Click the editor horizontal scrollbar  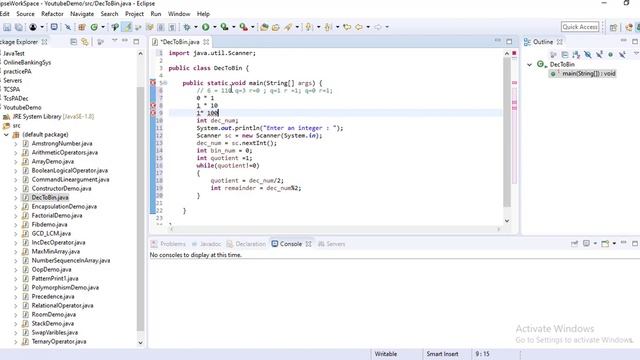coord(335,229)
